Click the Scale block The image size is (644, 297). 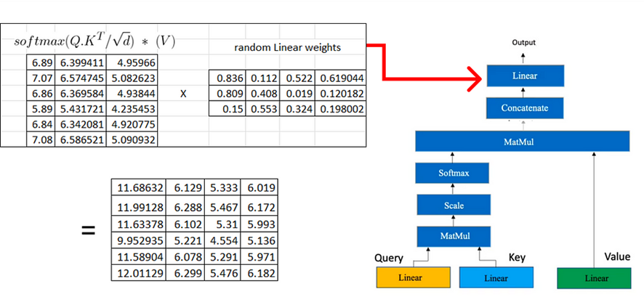point(454,205)
